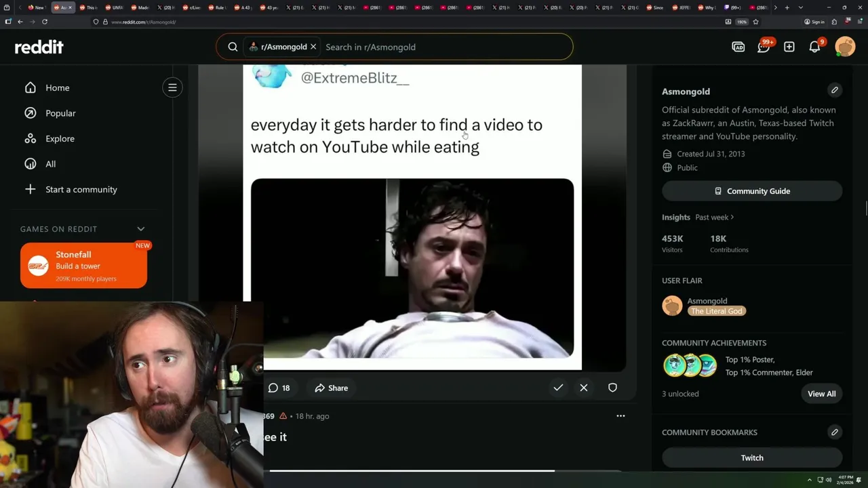This screenshot has height=488, width=868.
Task: Open the browser extensions icon
Action: pyautogui.click(x=835, y=22)
